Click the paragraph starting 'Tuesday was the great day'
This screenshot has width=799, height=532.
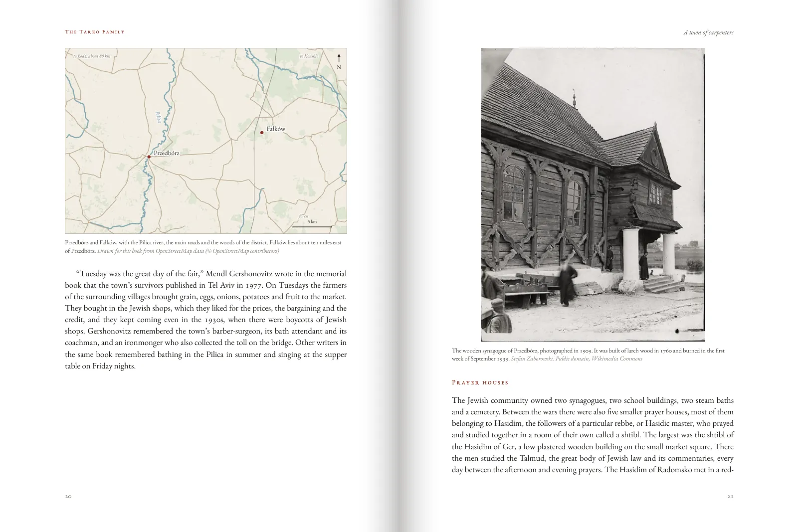(x=205, y=320)
